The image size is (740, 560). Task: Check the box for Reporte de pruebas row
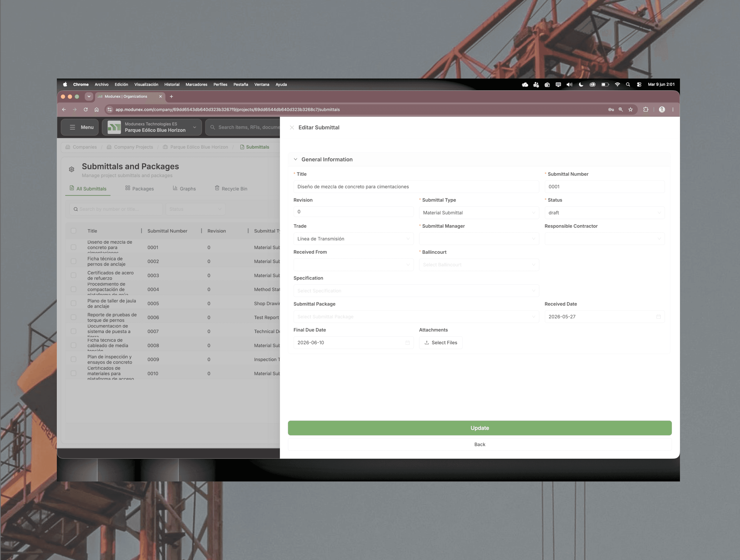click(x=74, y=317)
